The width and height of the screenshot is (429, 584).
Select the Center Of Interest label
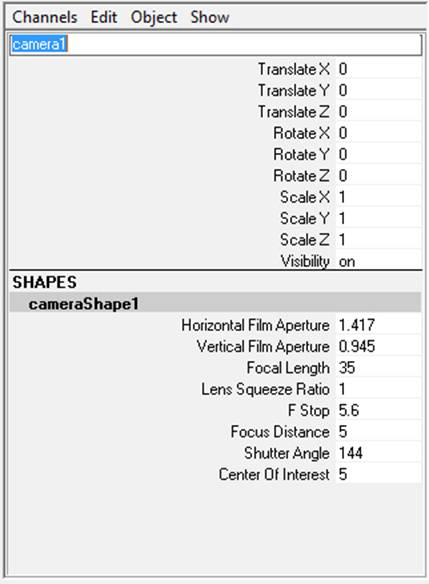tap(274, 474)
